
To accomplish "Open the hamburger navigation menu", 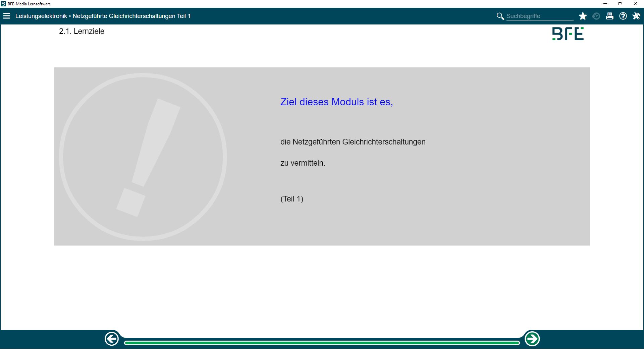I will click(x=7, y=16).
